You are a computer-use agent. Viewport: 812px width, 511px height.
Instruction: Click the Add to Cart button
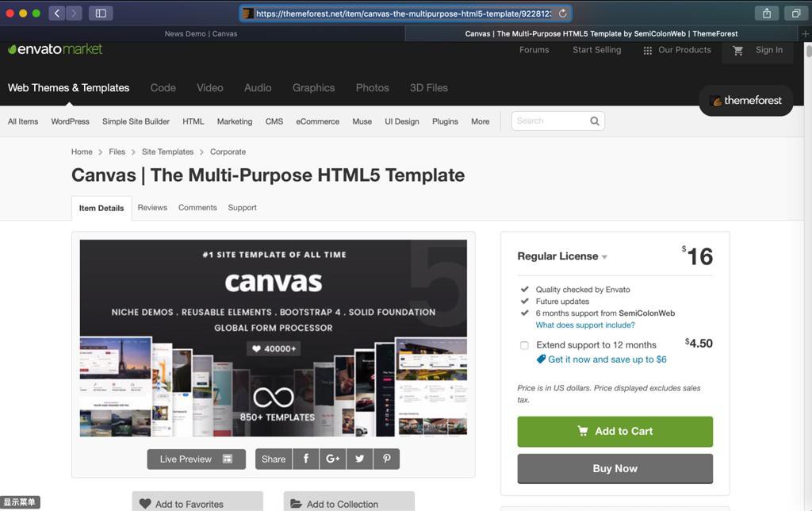point(615,431)
